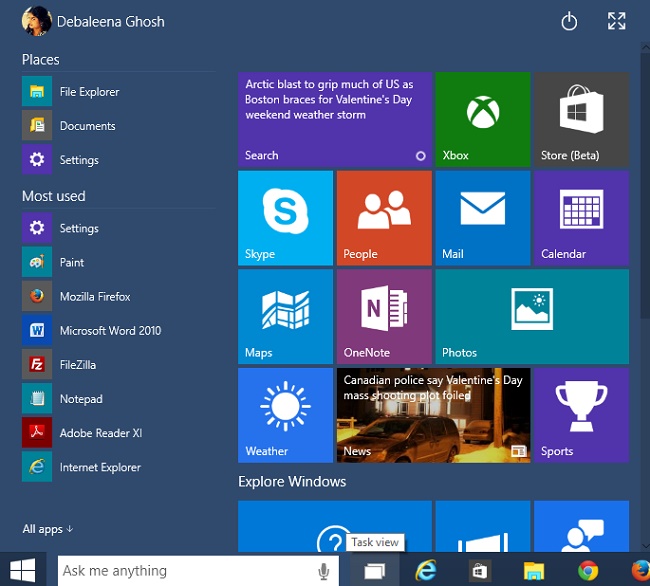Viewport: 650px width, 586px height.
Task: Open File Explorer from the taskbar
Action: (x=534, y=571)
